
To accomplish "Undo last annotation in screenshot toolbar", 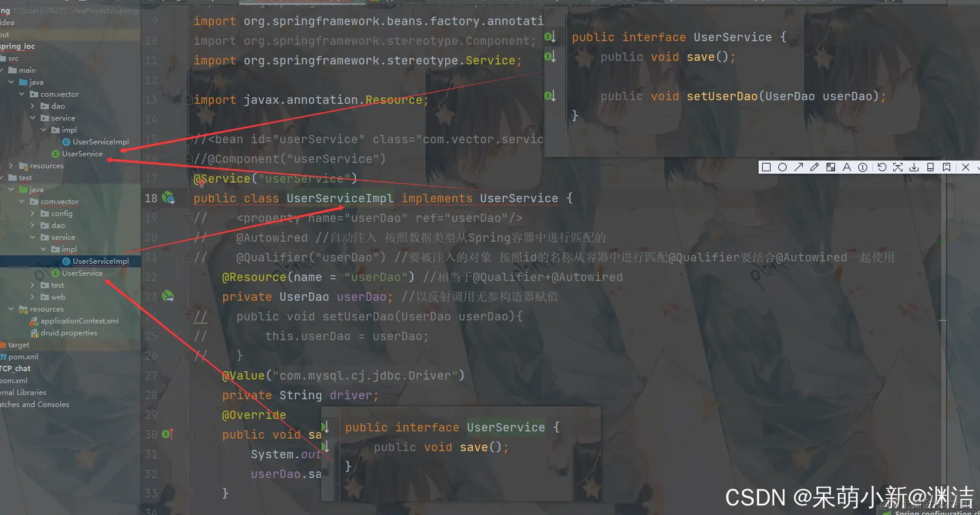I will point(882,168).
